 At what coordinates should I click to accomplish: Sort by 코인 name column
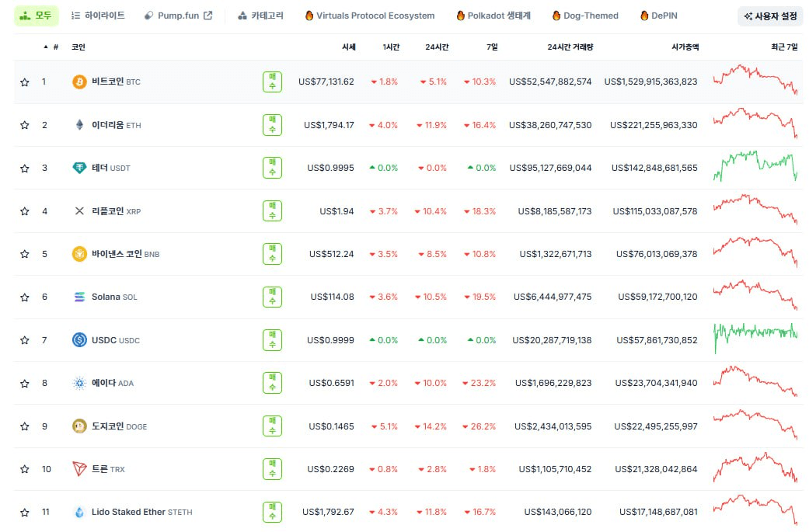78,47
